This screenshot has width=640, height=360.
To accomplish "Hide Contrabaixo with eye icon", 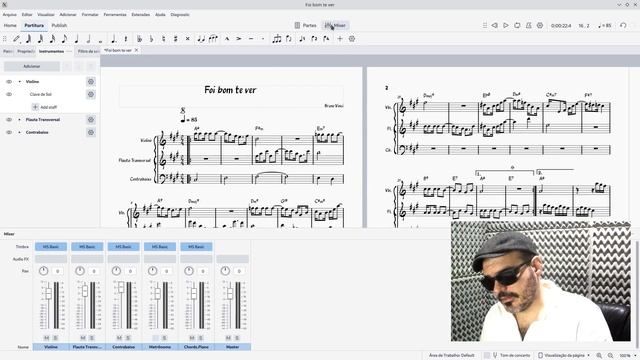I will coord(9,132).
